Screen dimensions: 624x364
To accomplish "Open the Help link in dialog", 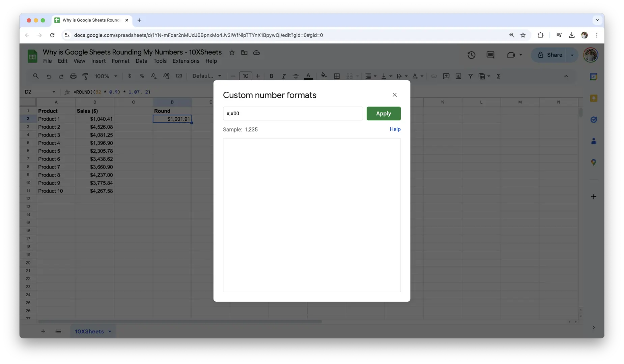I will [x=395, y=129].
